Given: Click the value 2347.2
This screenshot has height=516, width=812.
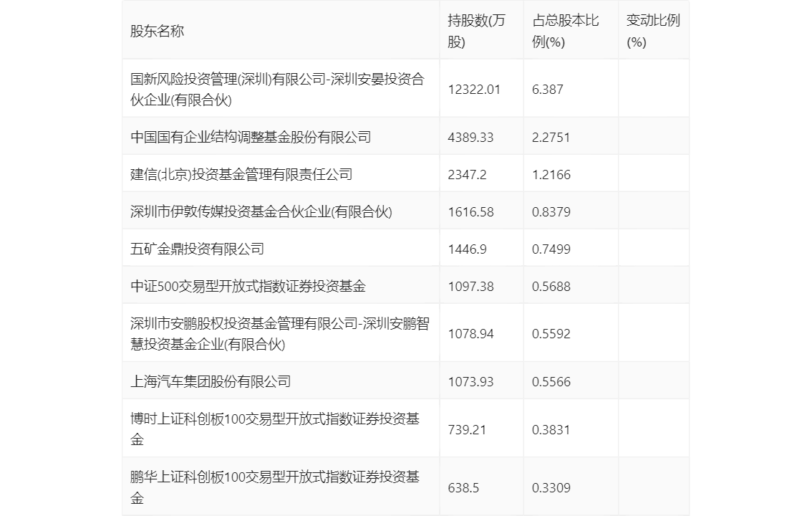Looking at the screenshot, I should [467, 175].
